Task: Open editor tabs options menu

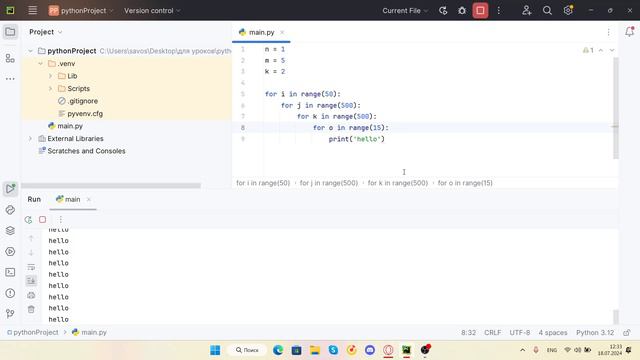Action: 608,32
